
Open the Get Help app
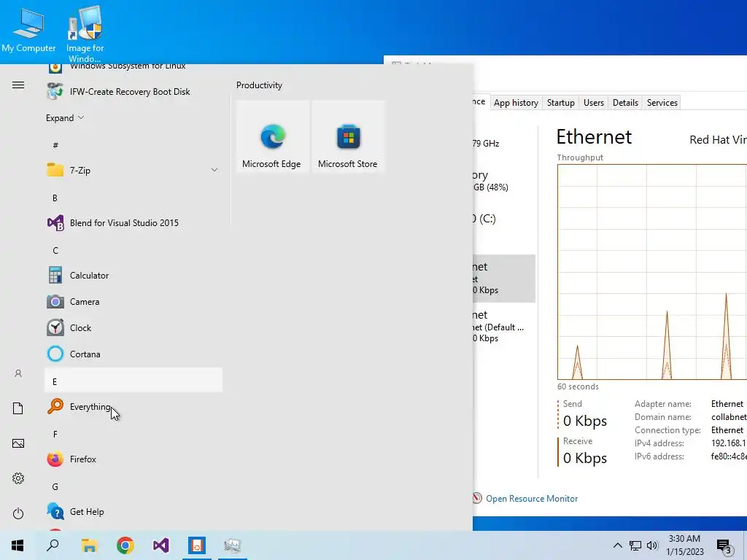(x=133, y=511)
